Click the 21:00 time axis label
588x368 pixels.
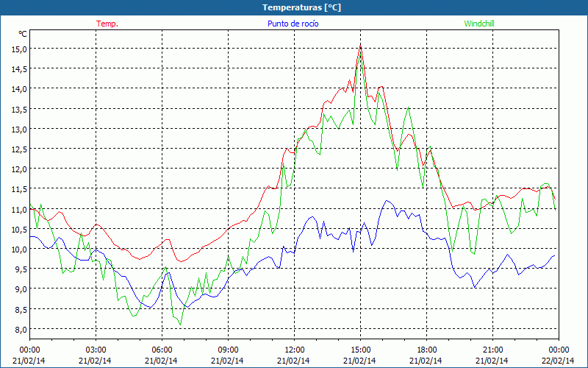(492, 350)
